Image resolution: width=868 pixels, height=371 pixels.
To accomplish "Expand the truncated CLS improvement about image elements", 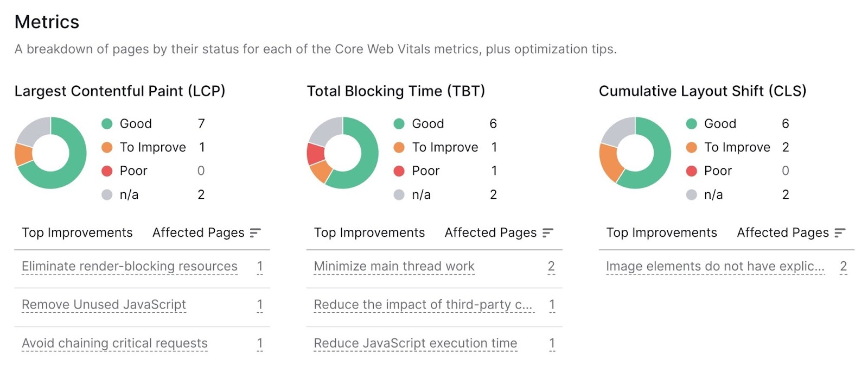I will pos(712,267).
